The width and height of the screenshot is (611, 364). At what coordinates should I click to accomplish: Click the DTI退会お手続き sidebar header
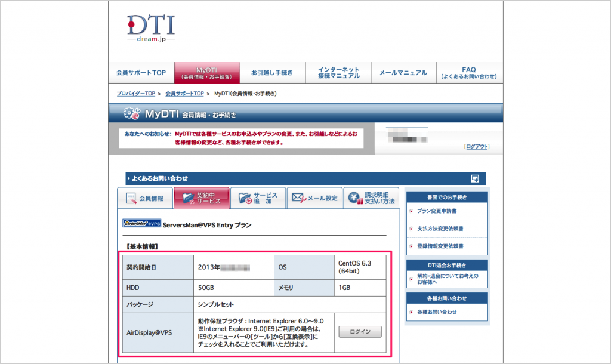447,266
